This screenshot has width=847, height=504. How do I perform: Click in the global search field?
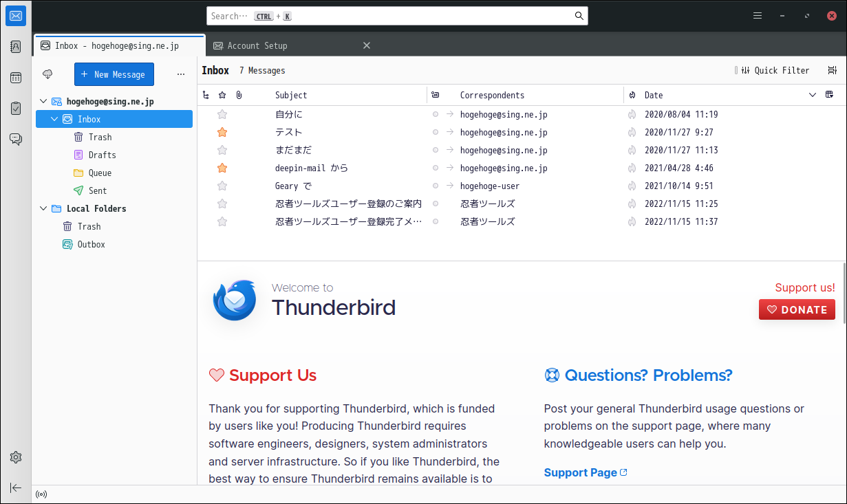point(397,16)
